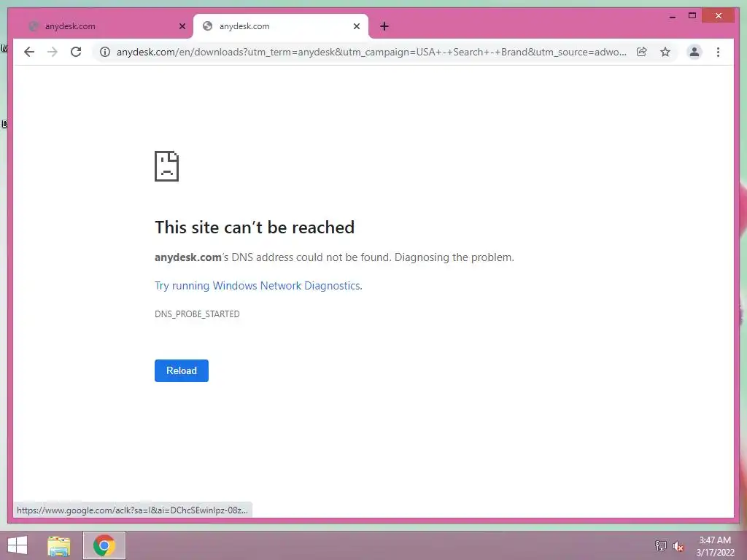Select the DNS_PROBE_STARTED error code text
The height and width of the screenshot is (560, 747).
(197, 314)
